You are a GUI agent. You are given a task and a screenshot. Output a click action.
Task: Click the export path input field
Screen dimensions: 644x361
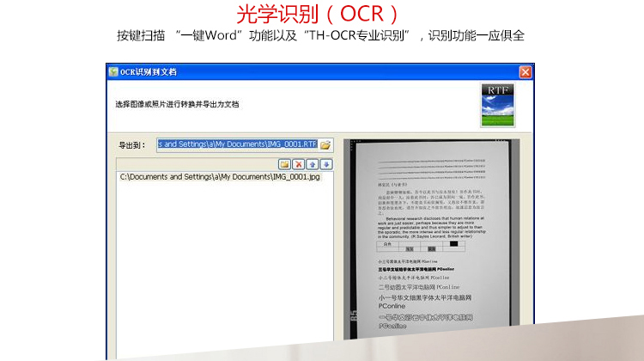pos(238,144)
